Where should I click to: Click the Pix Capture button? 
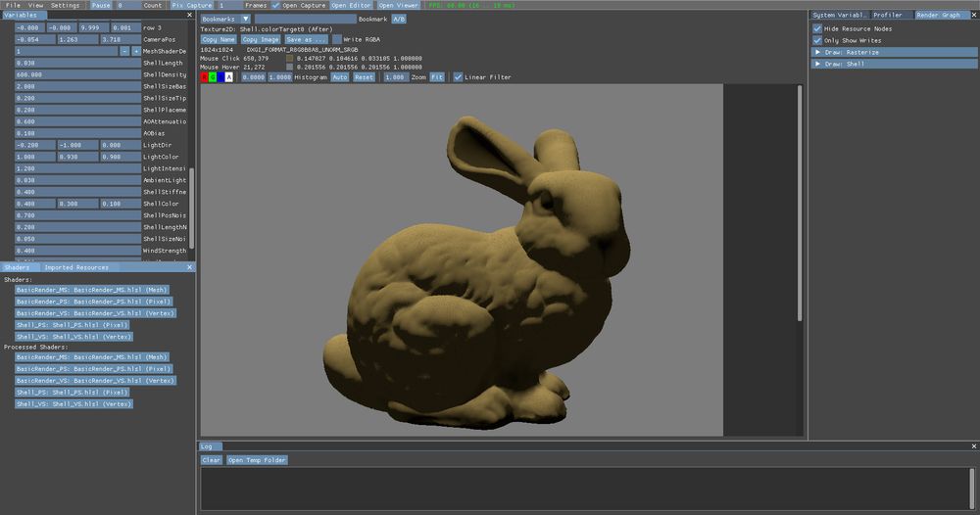(192, 5)
